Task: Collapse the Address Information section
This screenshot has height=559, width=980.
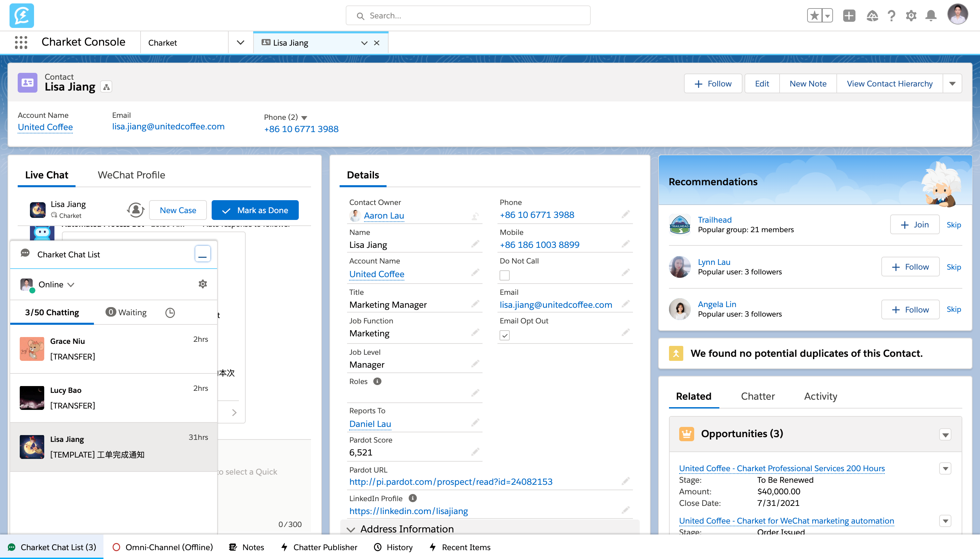Action: pos(351,529)
